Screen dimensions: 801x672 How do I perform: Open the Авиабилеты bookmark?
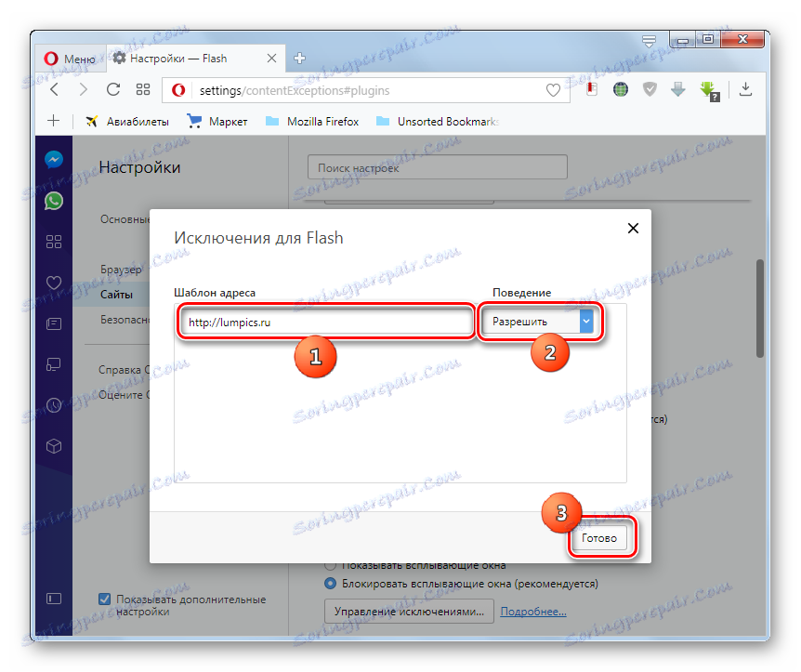127,122
